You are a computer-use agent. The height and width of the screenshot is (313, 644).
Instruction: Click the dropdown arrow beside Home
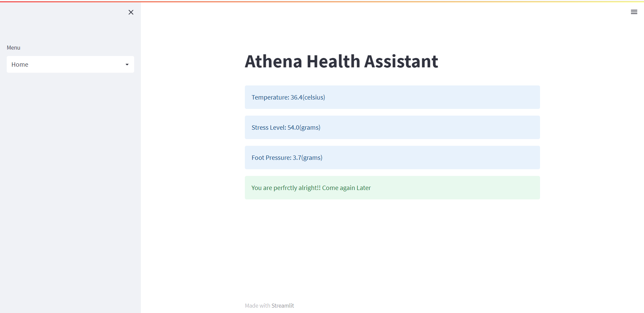127,64
